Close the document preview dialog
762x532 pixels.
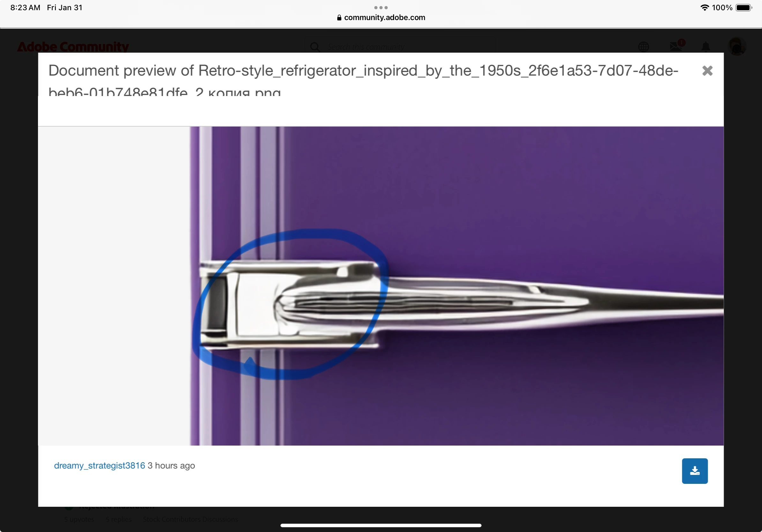click(707, 70)
